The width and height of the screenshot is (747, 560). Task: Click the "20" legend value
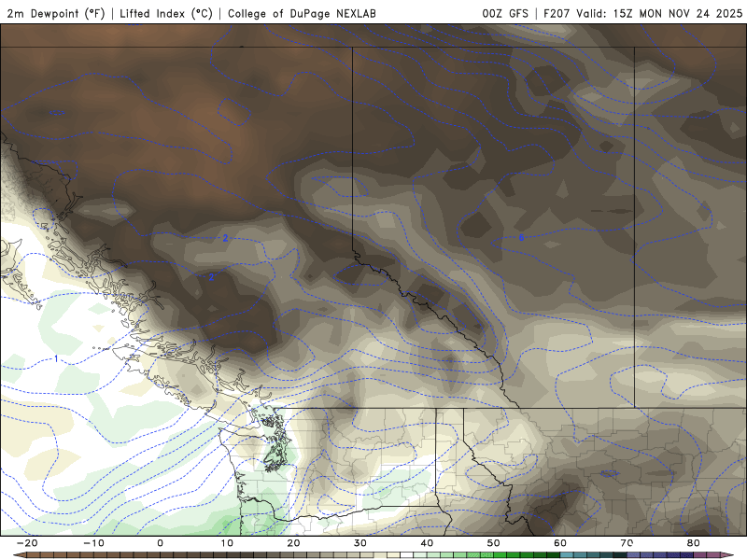293,543
